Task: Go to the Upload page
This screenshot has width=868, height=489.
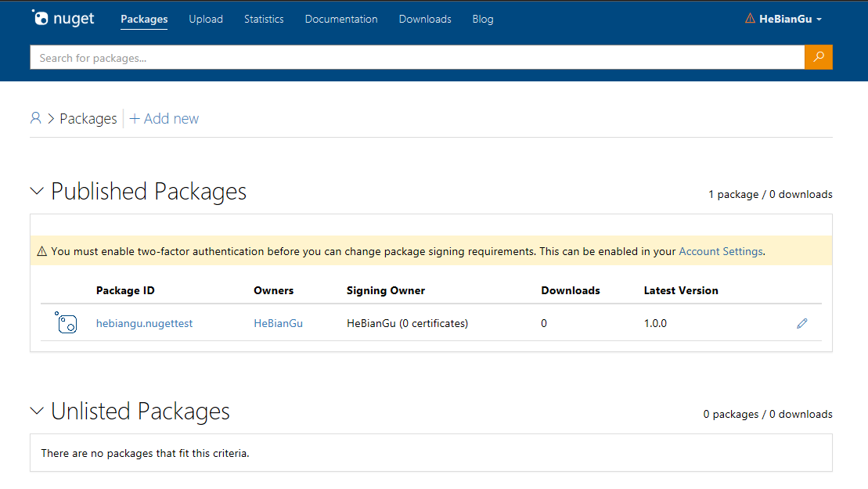Action: click(x=206, y=19)
